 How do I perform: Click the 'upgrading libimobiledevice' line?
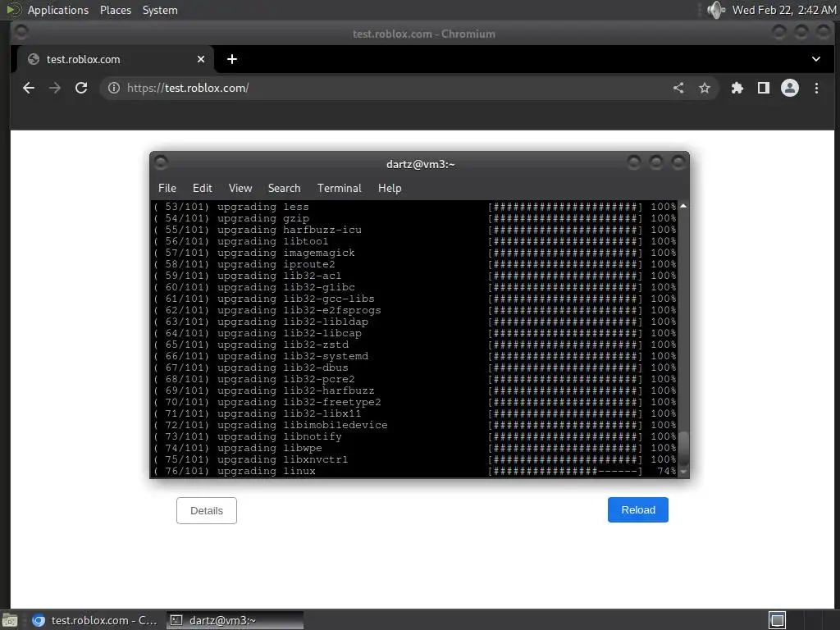pyautogui.click(x=414, y=425)
